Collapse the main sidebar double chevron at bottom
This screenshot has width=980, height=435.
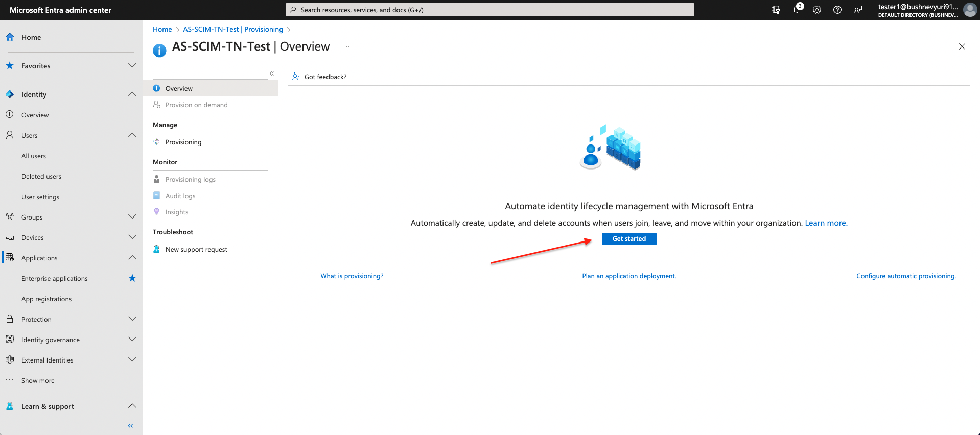tap(130, 426)
